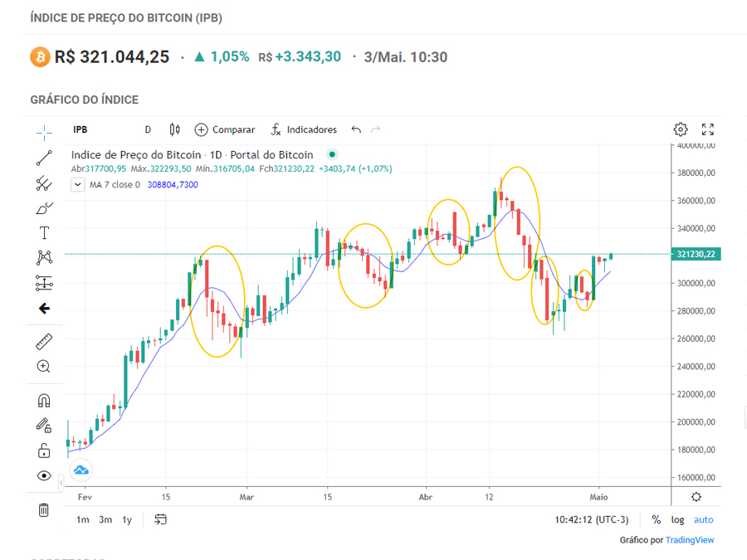Select the 3m time range
Viewport: 747px width, 560px height.
[x=105, y=519]
